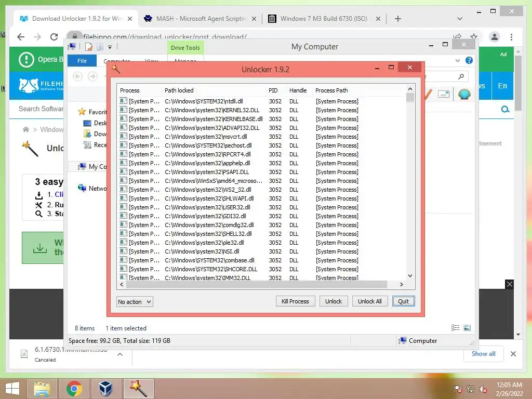Open VirtualBox from the taskbar
Viewport: 532px width, 399px height.
pos(105,389)
